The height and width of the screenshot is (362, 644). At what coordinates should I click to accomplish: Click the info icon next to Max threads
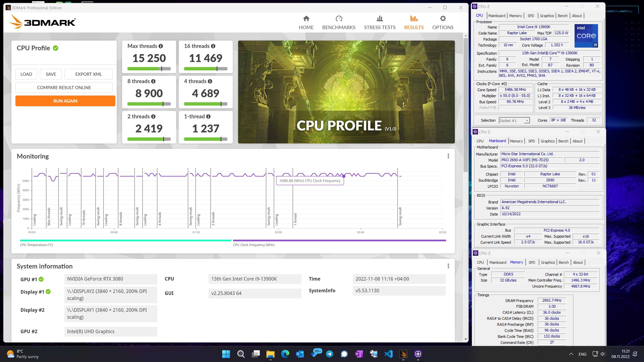(x=161, y=46)
